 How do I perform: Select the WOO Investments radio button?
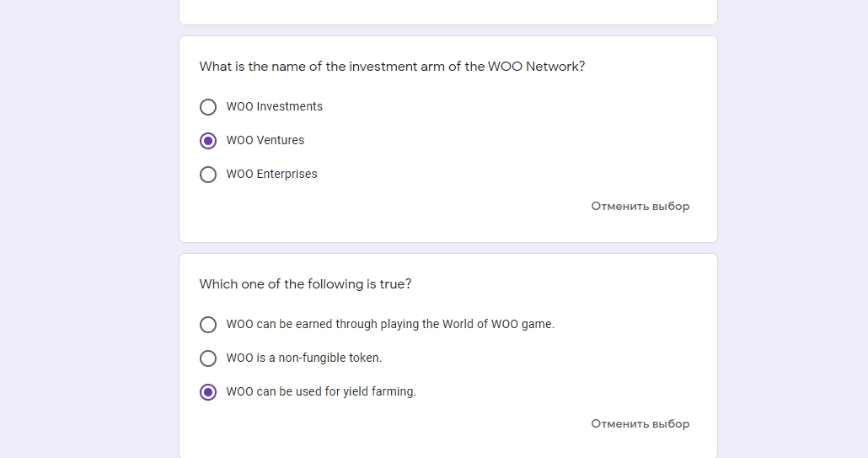point(208,107)
